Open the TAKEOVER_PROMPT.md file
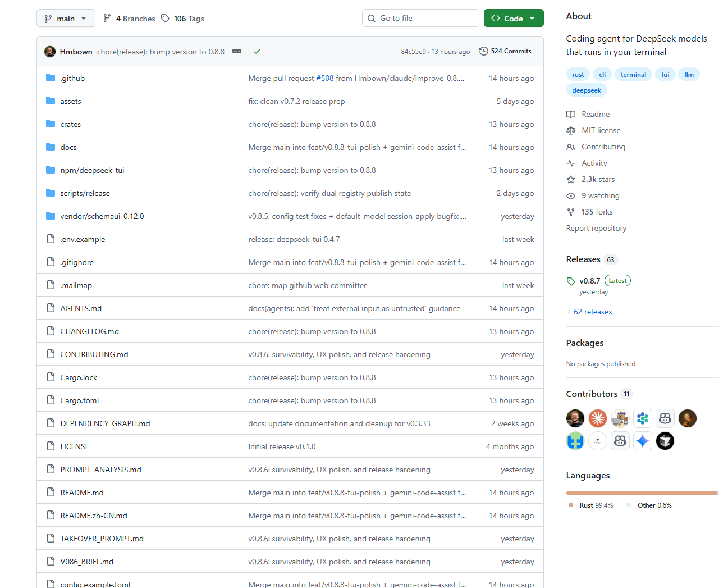Image resolution: width=728 pixels, height=588 pixels. pos(102,539)
